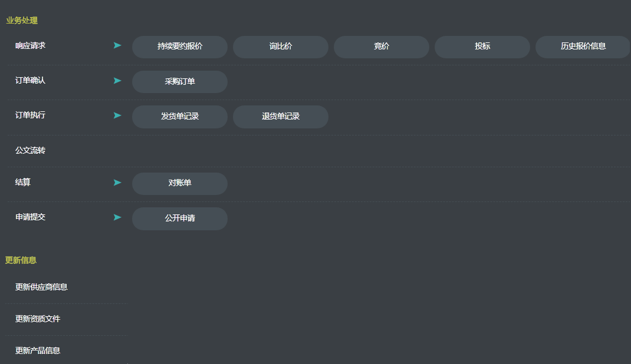631x364 pixels.
Task: Go to 投标 section
Action: [482, 47]
